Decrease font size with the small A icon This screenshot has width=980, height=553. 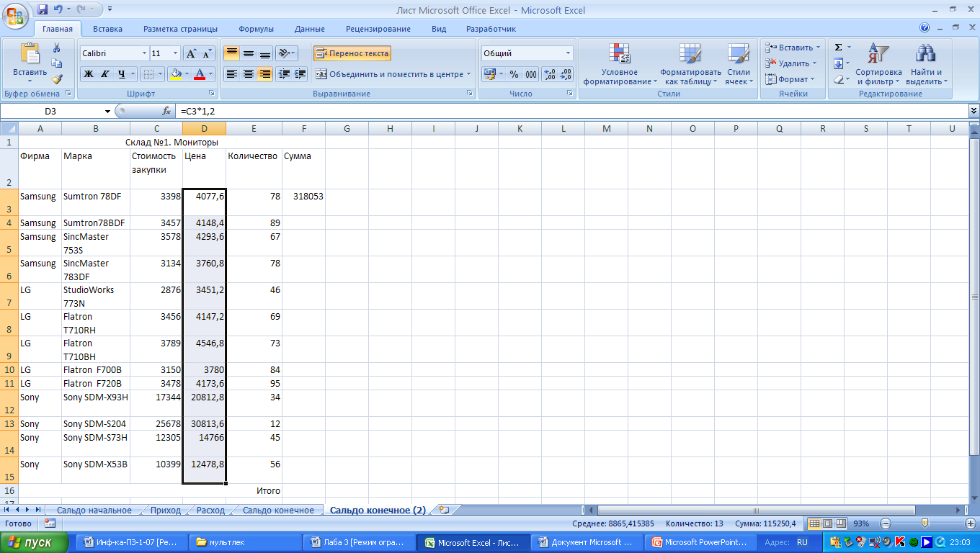pyautogui.click(x=208, y=53)
